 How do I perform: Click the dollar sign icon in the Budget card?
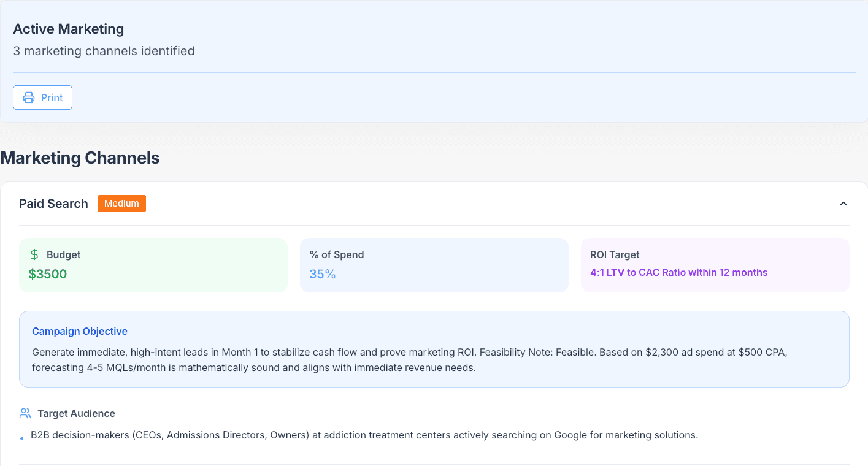point(36,254)
